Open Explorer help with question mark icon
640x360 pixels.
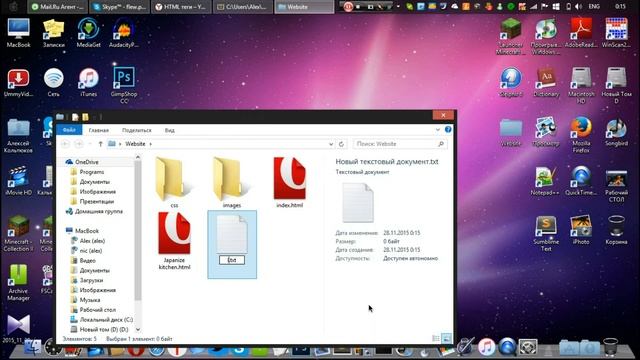[x=448, y=129]
